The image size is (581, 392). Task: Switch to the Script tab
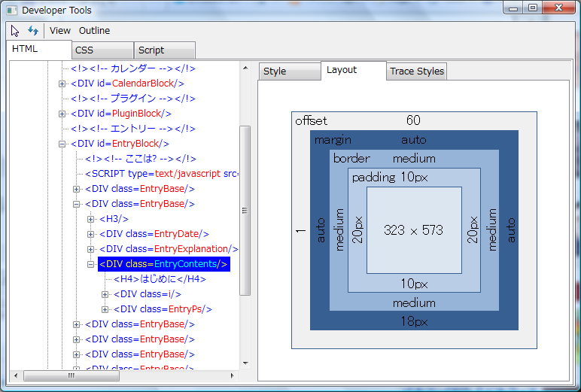165,50
